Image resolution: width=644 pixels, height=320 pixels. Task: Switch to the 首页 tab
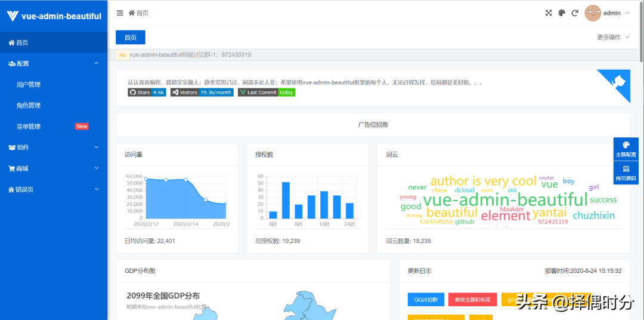click(131, 38)
